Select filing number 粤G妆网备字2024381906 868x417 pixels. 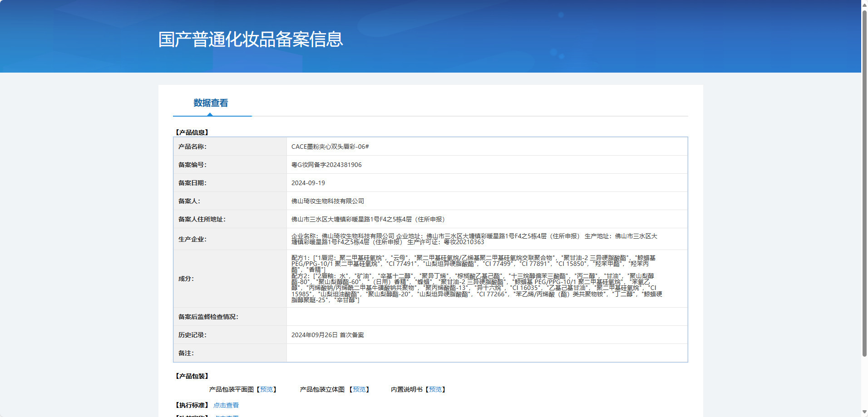(326, 165)
